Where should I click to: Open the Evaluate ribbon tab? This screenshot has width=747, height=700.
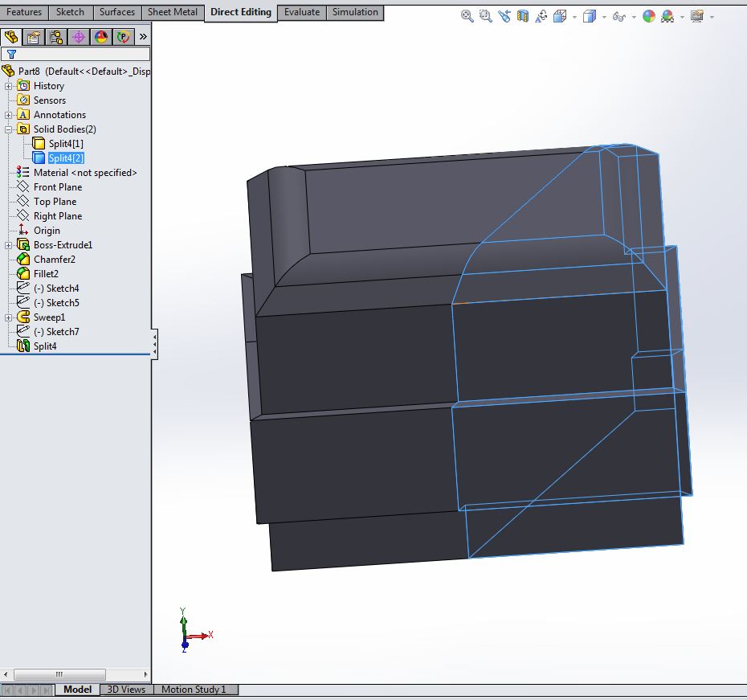302,12
